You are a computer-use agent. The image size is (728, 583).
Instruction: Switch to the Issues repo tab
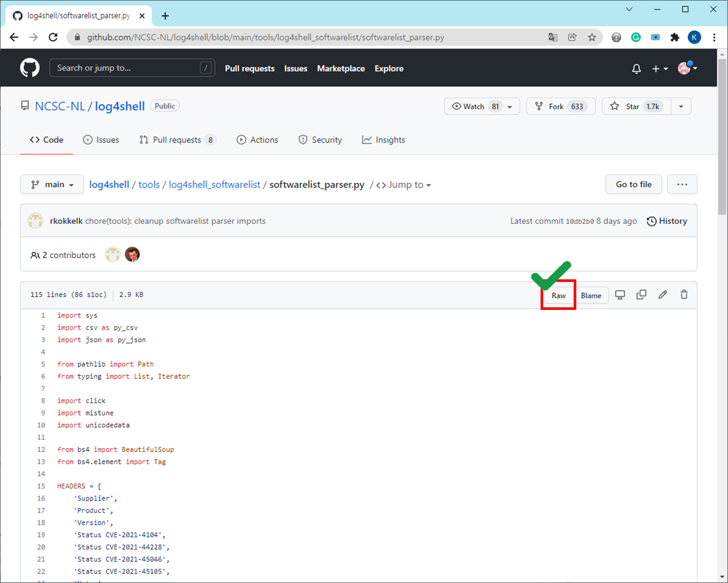101,140
